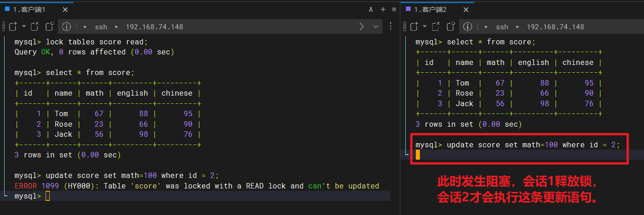This screenshot has width=644, height=215.
Task: Click the mysql prompt cursor in 客户端1
Action: [x=48, y=196]
